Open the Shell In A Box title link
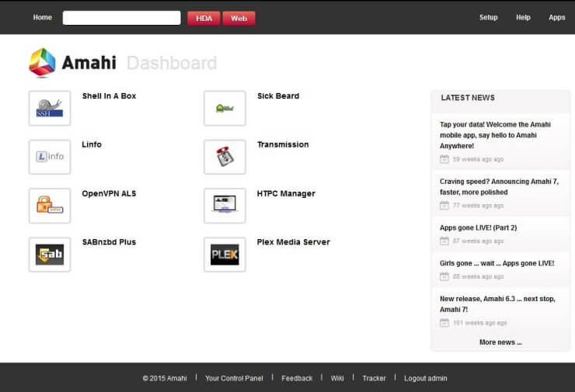The width and height of the screenshot is (575, 392). 110,96
